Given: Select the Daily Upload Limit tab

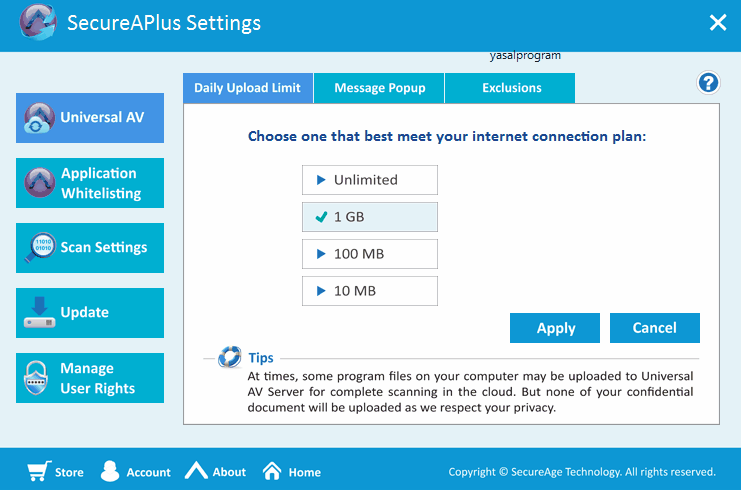Looking at the screenshot, I should click(247, 88).
